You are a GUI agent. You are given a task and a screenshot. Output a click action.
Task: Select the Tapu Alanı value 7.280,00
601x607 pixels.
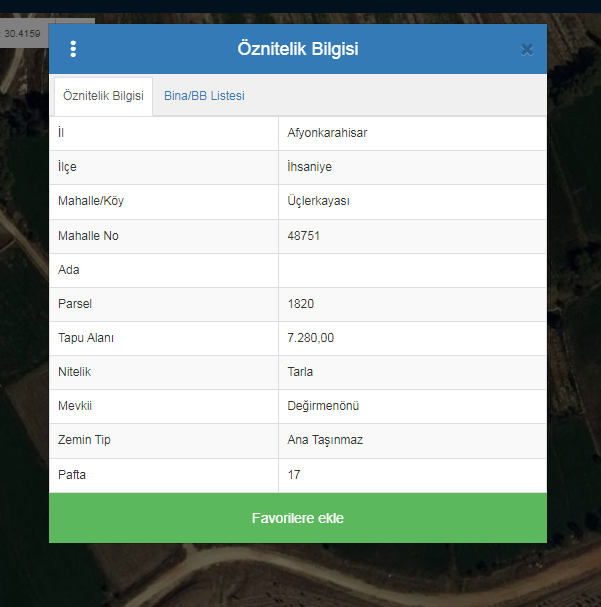[310, 338]
